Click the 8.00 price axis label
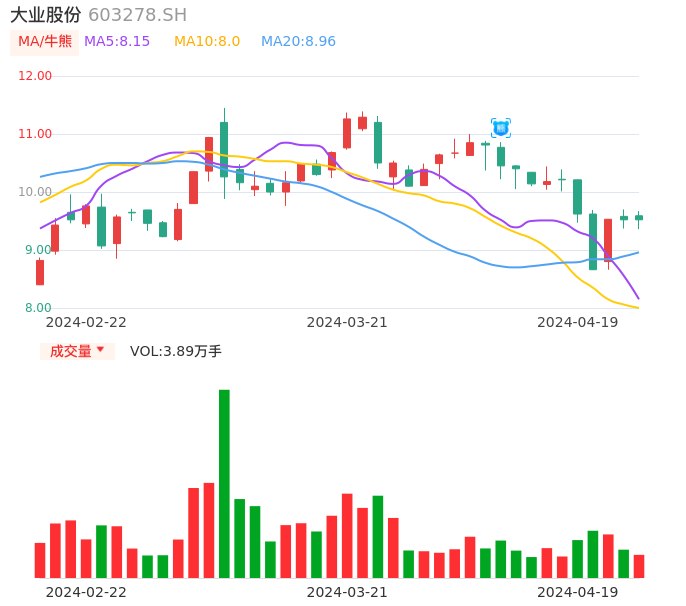The height and width of the screenshot is (606, 686). click(38, 308)
